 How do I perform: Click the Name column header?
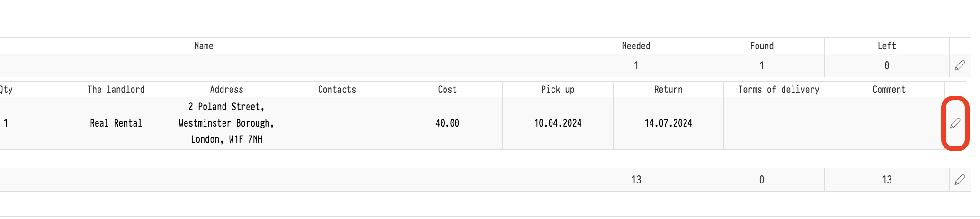[x=204, y=46]
